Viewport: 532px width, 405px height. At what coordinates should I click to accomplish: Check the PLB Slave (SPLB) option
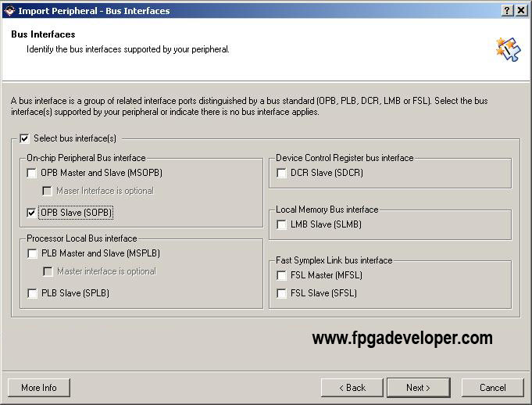pos(32,293)
